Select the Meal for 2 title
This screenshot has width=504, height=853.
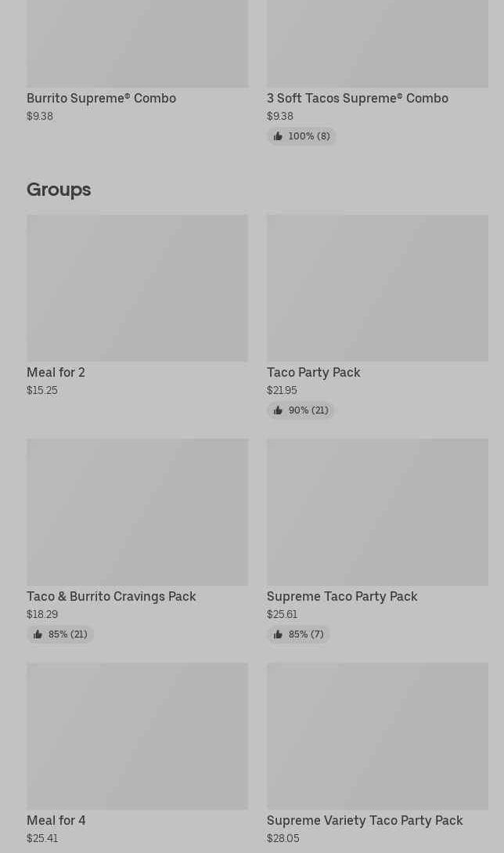(56, 372)
